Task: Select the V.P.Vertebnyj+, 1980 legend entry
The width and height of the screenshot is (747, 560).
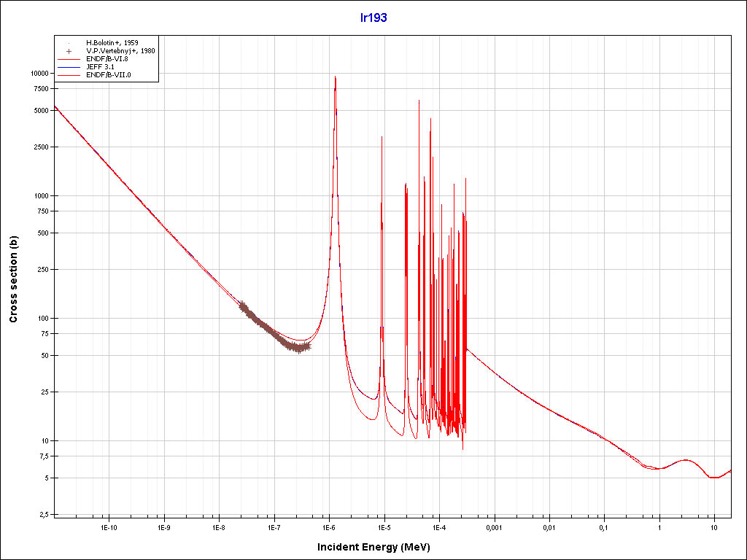Action: click(x=120, y=51)
